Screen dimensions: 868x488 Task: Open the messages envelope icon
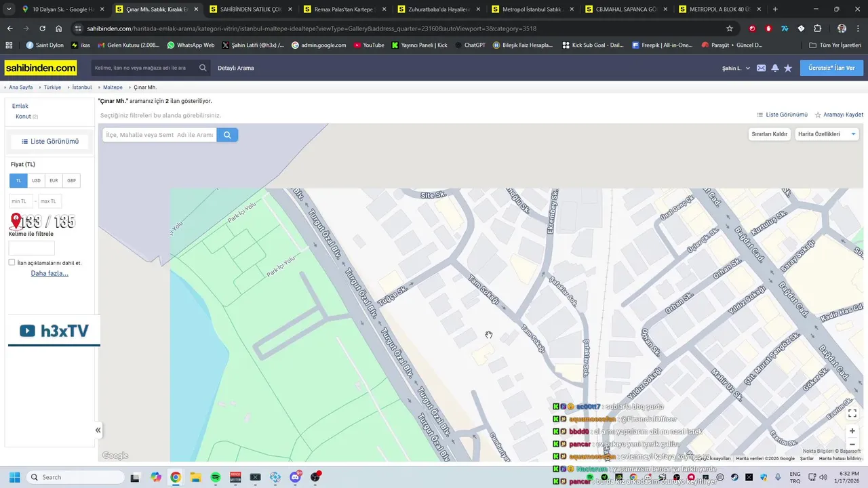[x=761, y=68]
